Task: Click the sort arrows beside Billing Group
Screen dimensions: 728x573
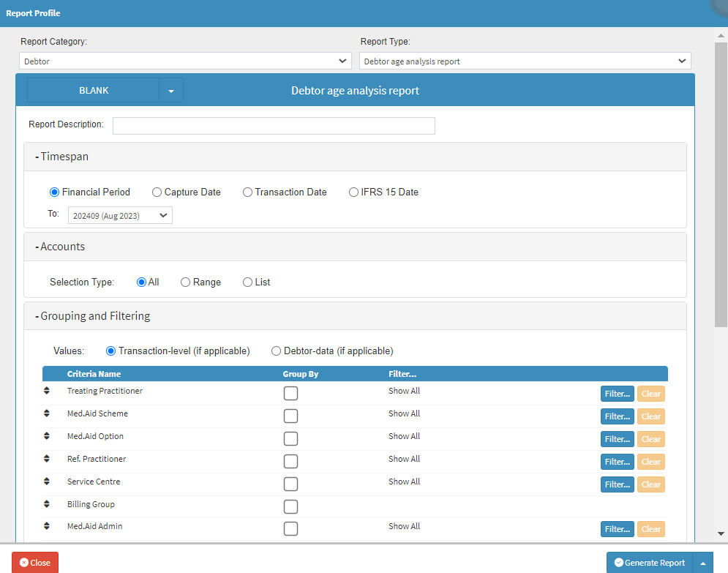Action: 47,505
